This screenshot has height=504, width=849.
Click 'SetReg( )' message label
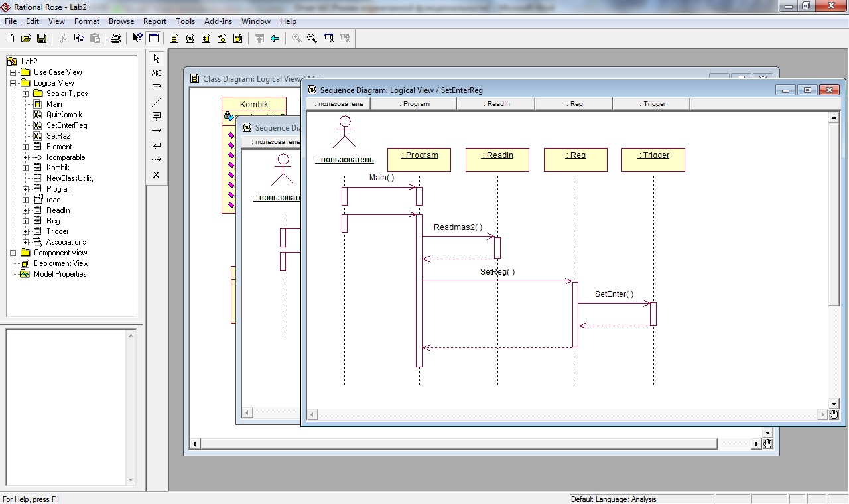point(497,272)
